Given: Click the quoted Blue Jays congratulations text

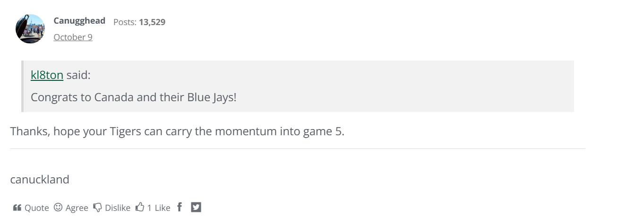Looking at the screenshot, I should [x=133, y=98].
